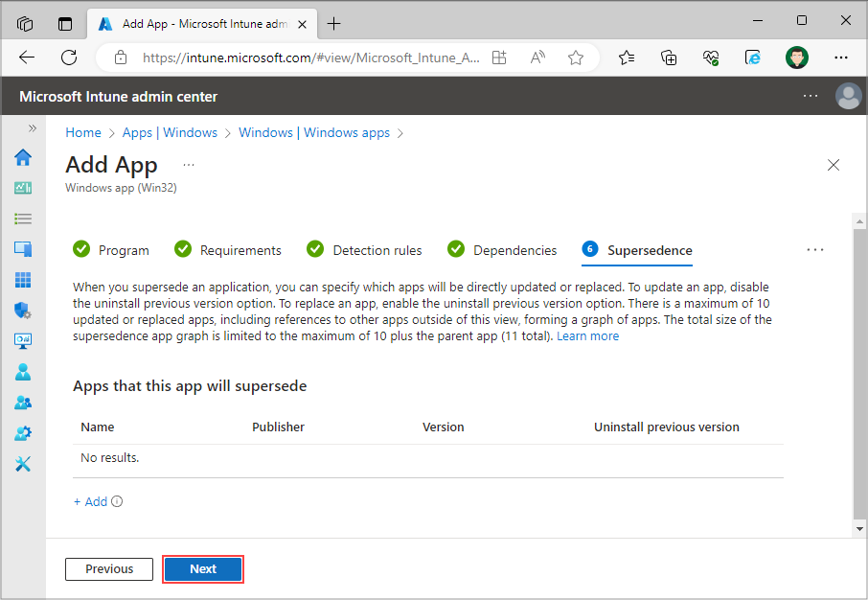Screen dimensions: 868x600
Task: Open the Groups icon in sidebar
Action: 23,403
